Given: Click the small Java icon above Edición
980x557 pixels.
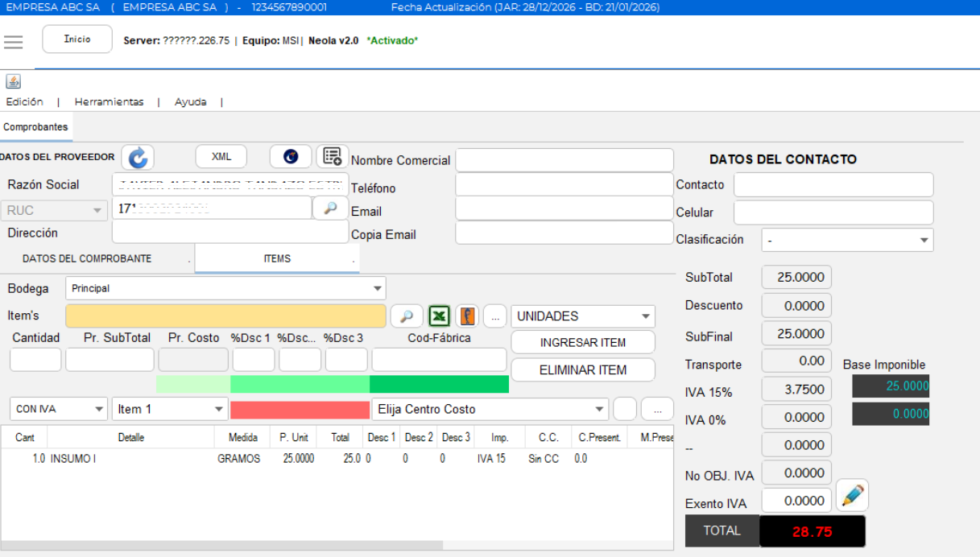Looking at the screenshot, I should click(13, 81).
